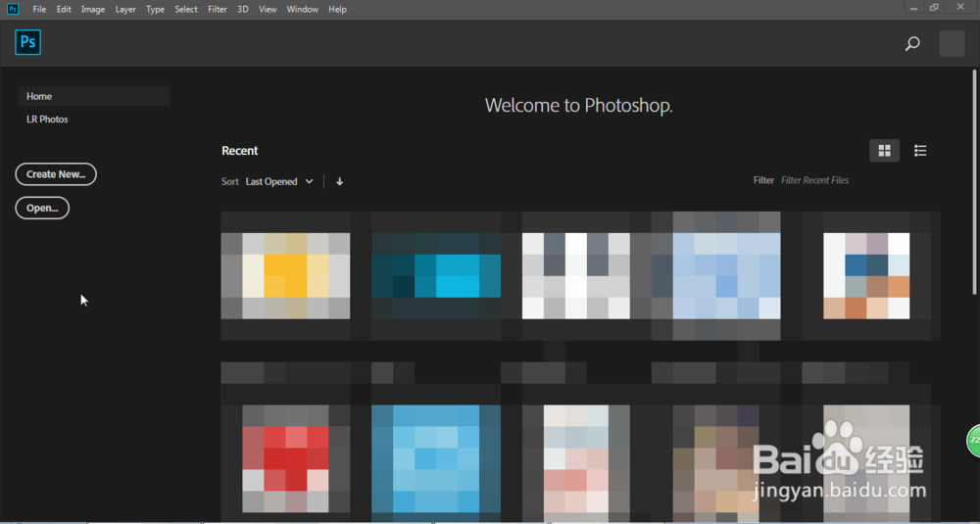Image resolution: width=980 pixels, height=524 pixels.
Task: Open the File menu
Action: click(x=39, y=10)
